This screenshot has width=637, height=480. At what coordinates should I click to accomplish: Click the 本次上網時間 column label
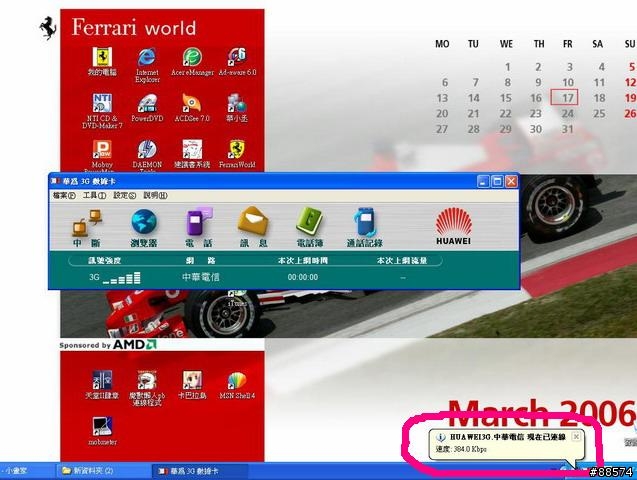(303, 261)
